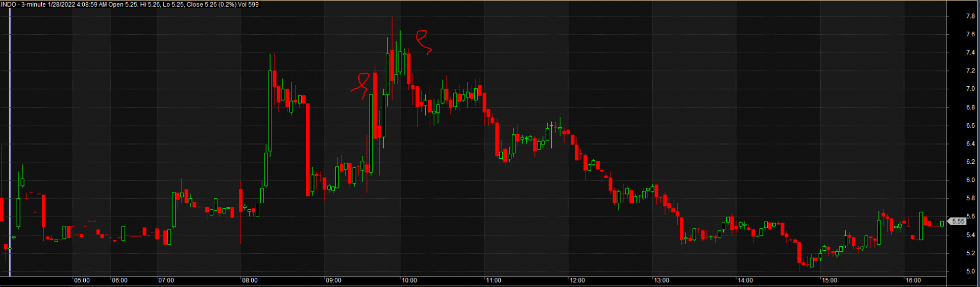
Task: Click the 15:00 time axis label
Action: [x=829, y=280]
